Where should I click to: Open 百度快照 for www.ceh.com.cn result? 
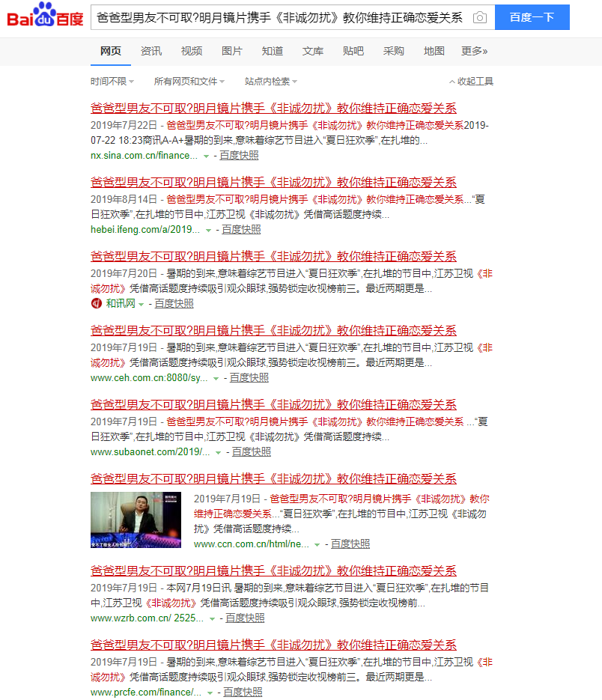click(x=249, y=377)
